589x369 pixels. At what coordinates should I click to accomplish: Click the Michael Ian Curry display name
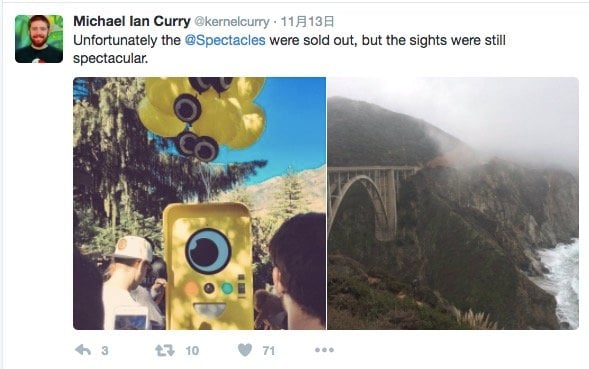click(x=132, y=21)
